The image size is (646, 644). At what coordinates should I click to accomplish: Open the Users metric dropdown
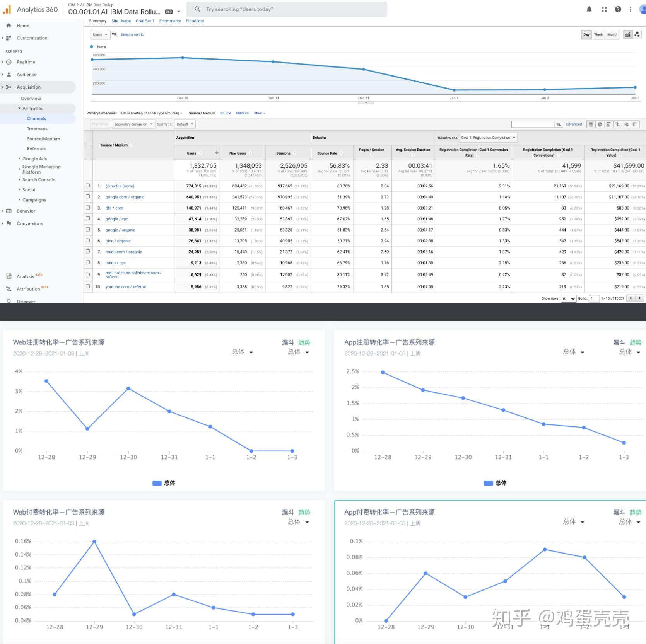tap(100, 34)
